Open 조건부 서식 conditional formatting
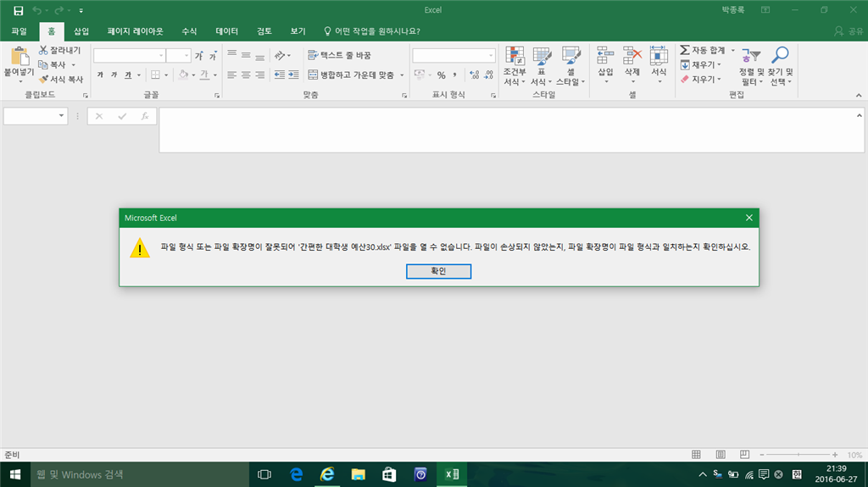The width and height of the screenshot is (868, 487). click(515, 66)
